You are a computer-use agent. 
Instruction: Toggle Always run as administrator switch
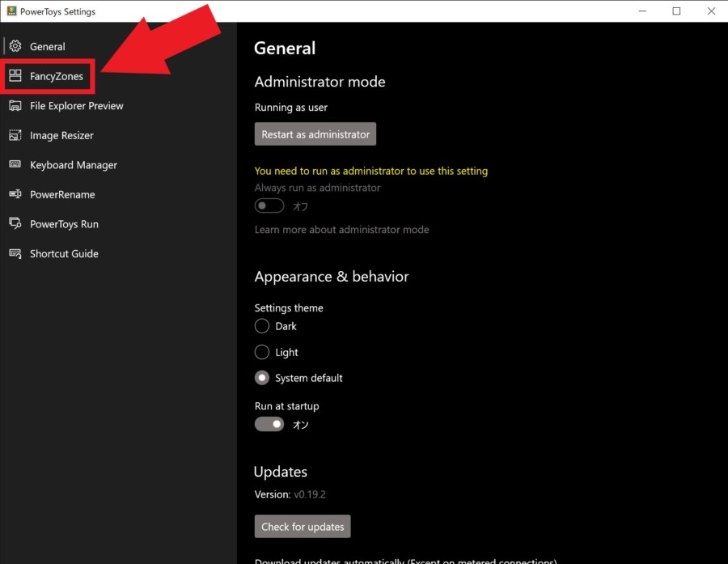[x=269, y=206]
